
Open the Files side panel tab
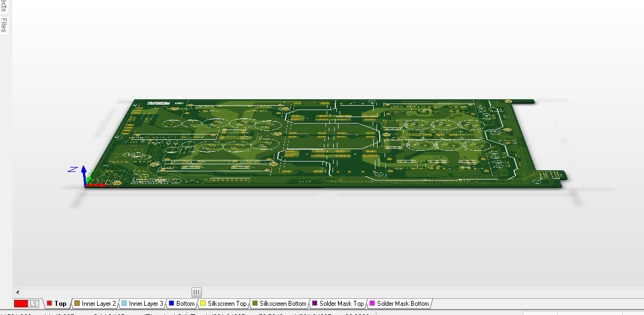coord(4,25)
